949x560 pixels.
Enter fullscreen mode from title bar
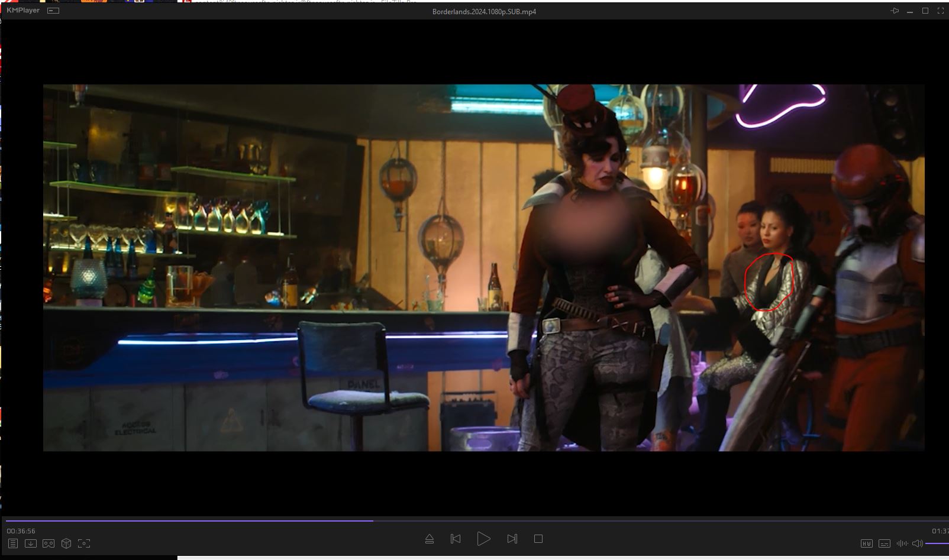[941, 11]
